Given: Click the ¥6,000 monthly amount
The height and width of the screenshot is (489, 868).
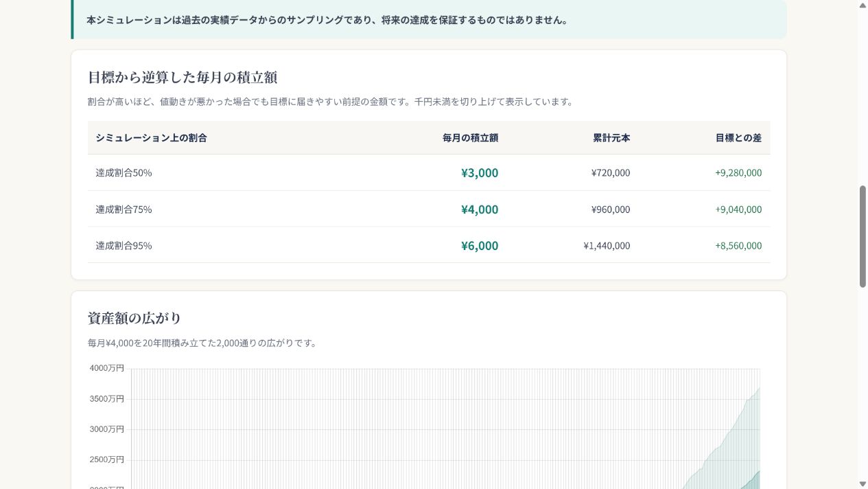Looking at the screenshot, I should coord(480,245).
